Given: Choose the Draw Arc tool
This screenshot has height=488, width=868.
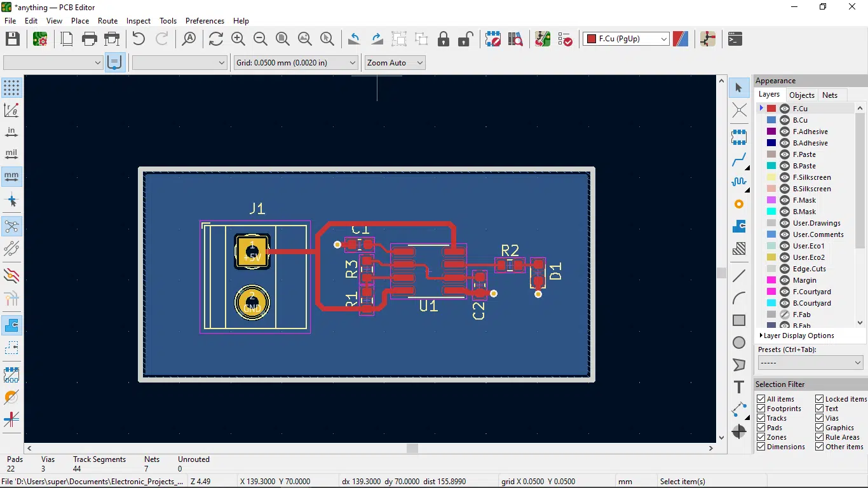Looking at the screenshot, I should pos(739,298).
